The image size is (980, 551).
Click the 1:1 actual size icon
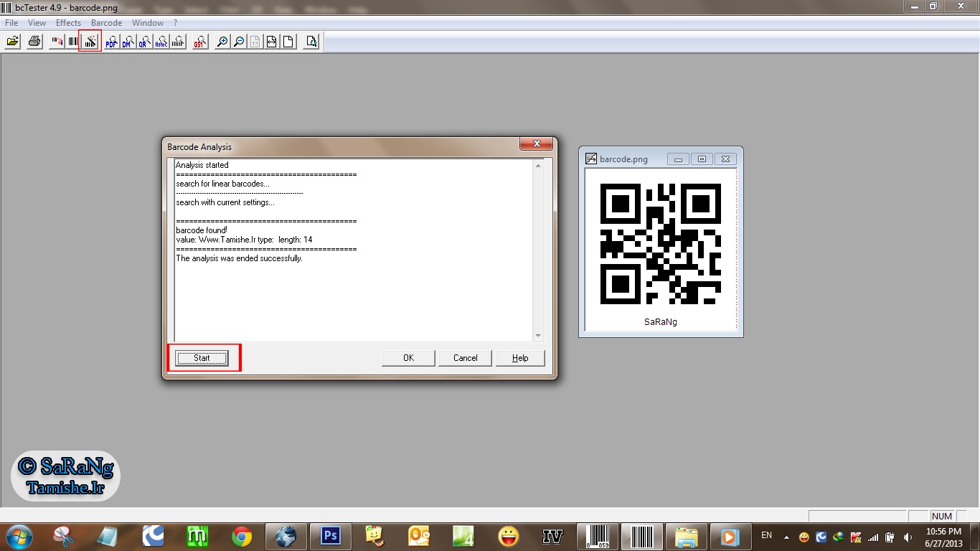(255, 42)
